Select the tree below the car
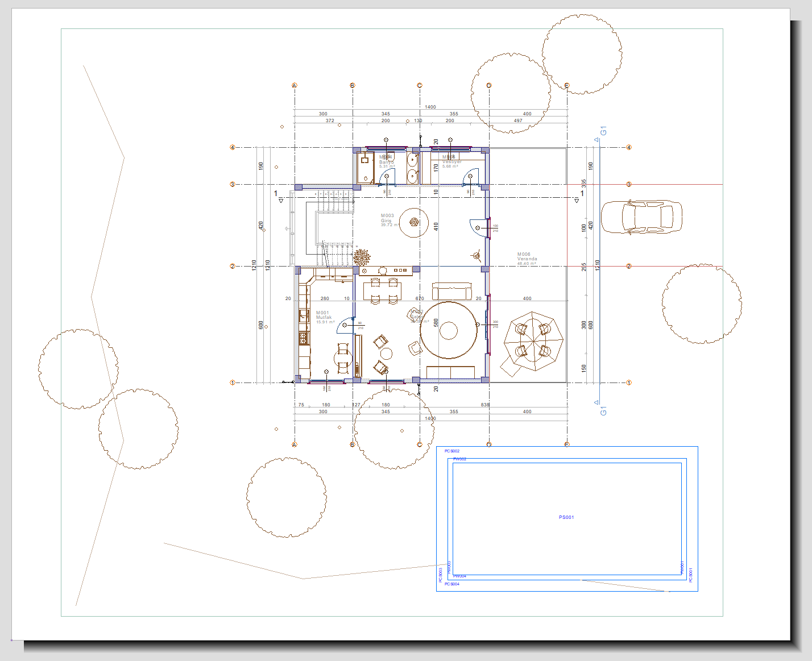Screen dimensions: 812x661 pos(702,304)
